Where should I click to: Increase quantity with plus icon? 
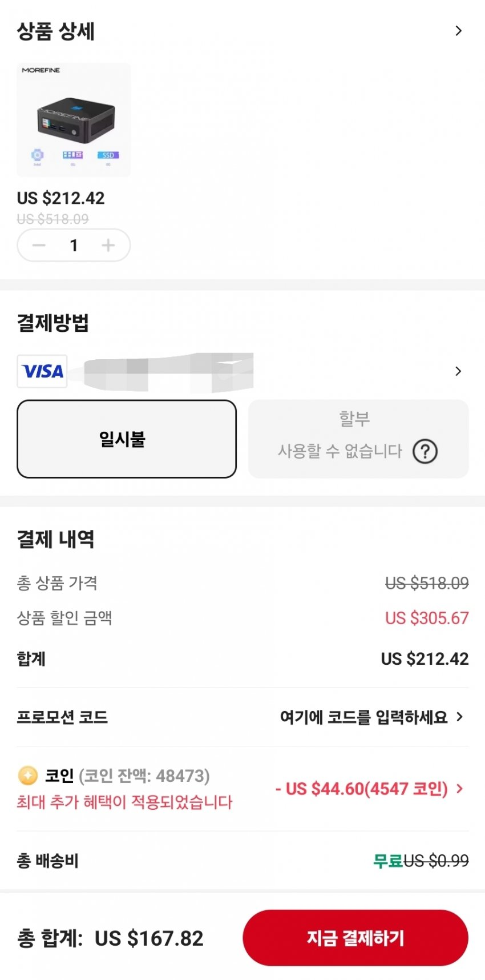108,246
